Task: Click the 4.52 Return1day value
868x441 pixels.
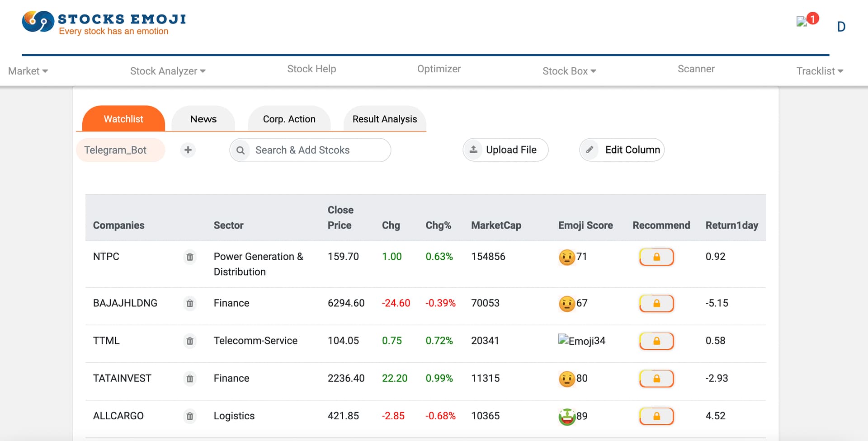Action: click(x=715, y=416)
